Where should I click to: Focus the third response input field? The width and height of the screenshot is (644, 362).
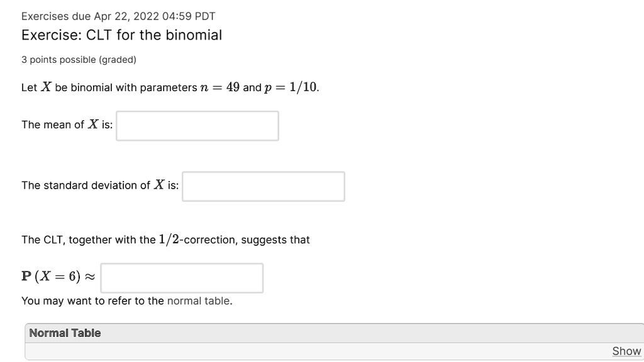click(x=182, y=277)
